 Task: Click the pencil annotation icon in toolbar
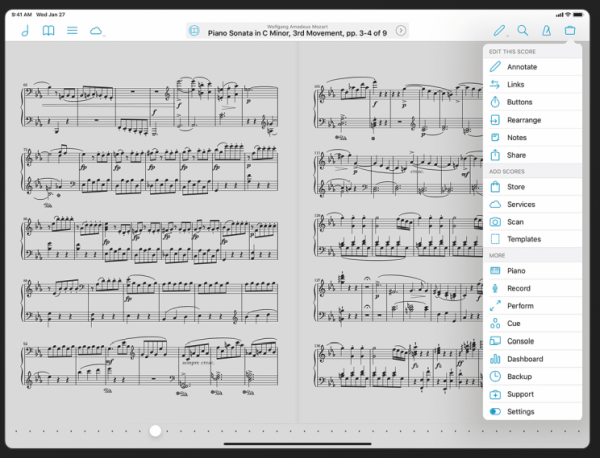(499, 31)
